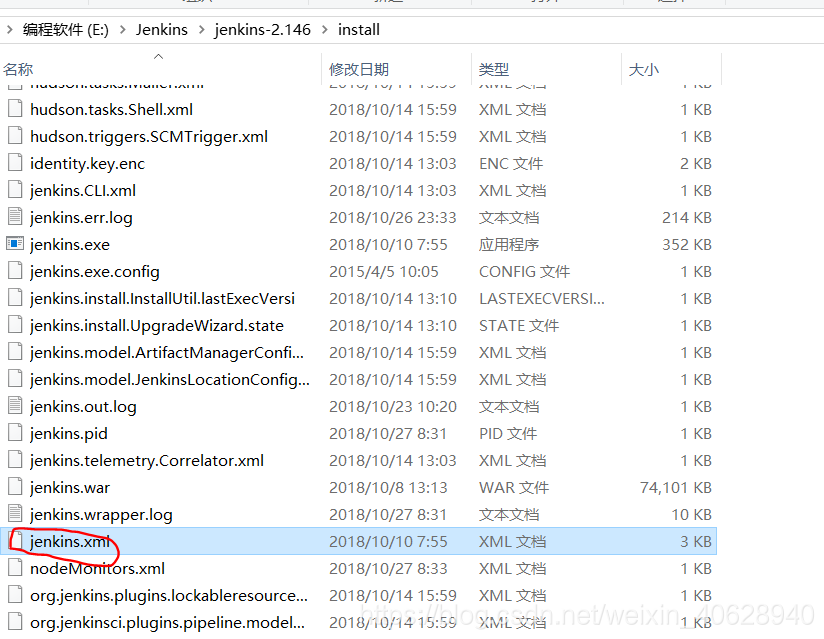The image size is (824, 639).
Task: Click the jenkins.exe application icon
Action: [x=15, y=243]
